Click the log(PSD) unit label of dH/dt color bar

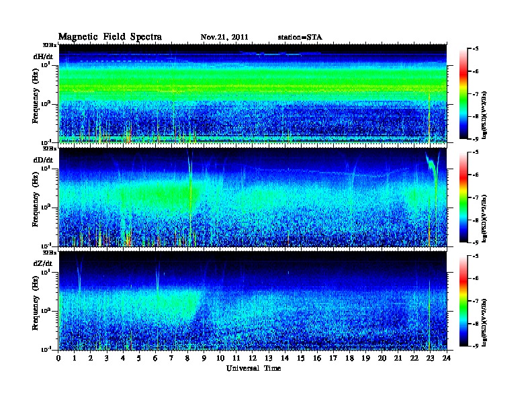(x=484, y=115)
